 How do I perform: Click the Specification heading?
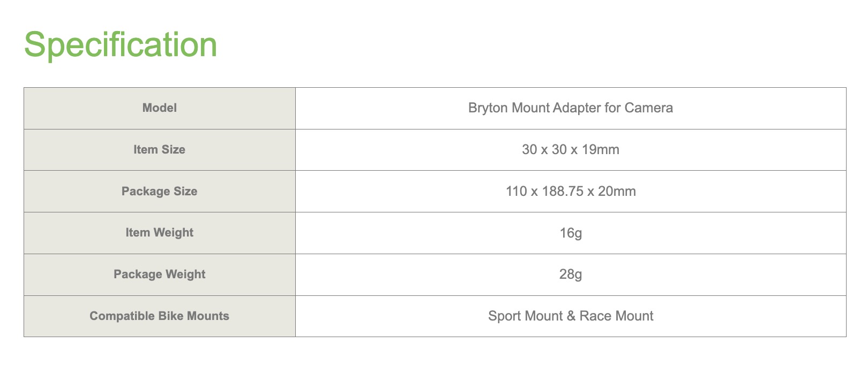[x=121, y=45]
